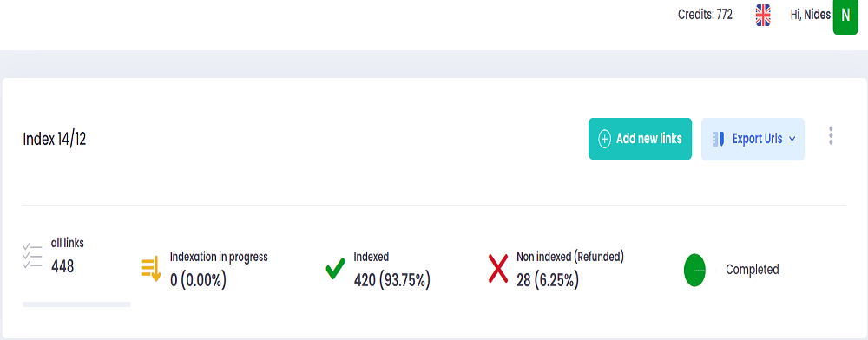Screen dimensions: 868x340
Task: Open the Hi, Nides account menu
Action: [811, 15]
